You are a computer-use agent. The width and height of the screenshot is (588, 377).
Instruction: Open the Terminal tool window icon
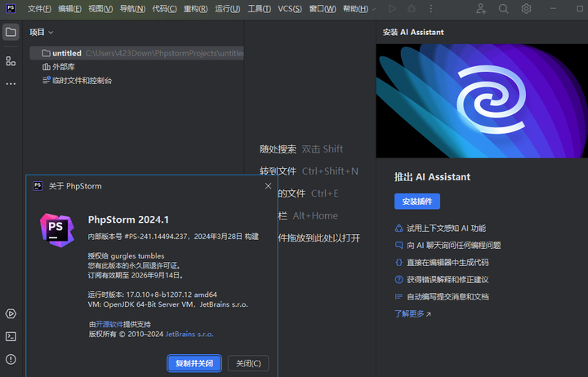coord(11,336)
